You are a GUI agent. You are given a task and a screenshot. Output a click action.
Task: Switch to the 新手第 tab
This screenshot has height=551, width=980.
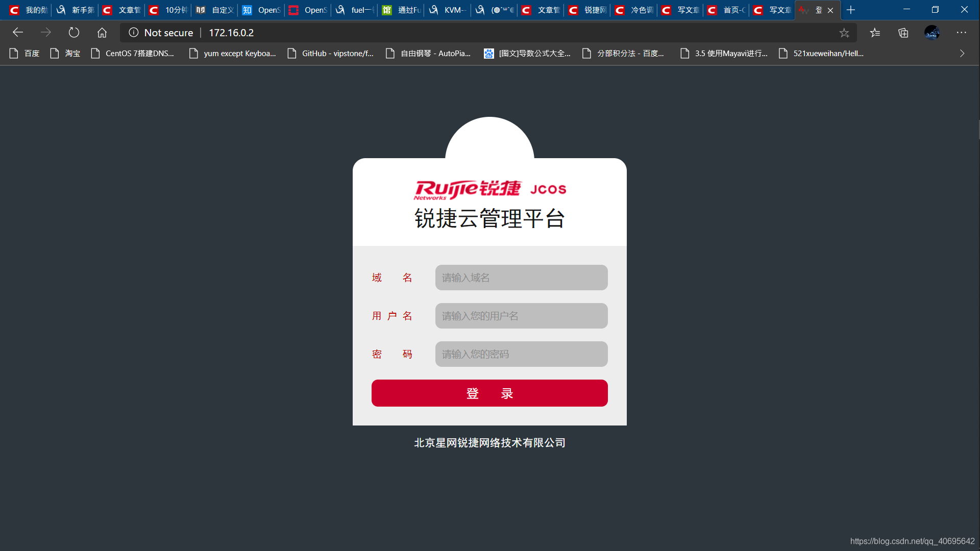[75, 10]
